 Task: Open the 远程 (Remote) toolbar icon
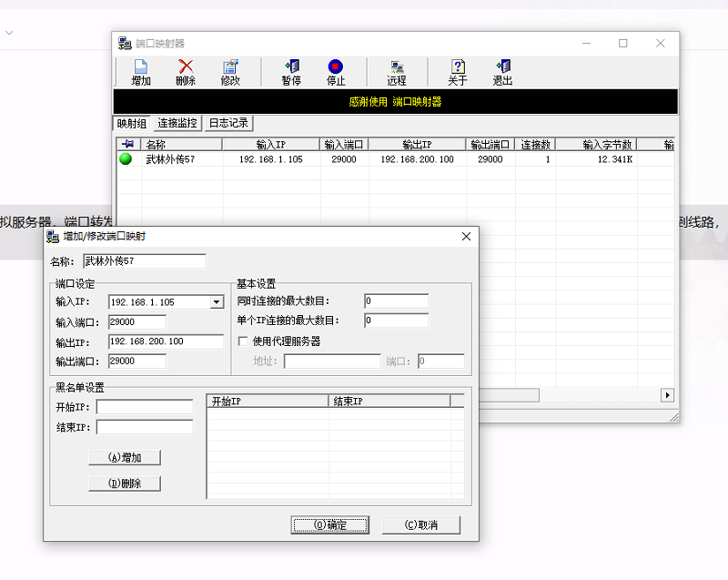[397, 73]
